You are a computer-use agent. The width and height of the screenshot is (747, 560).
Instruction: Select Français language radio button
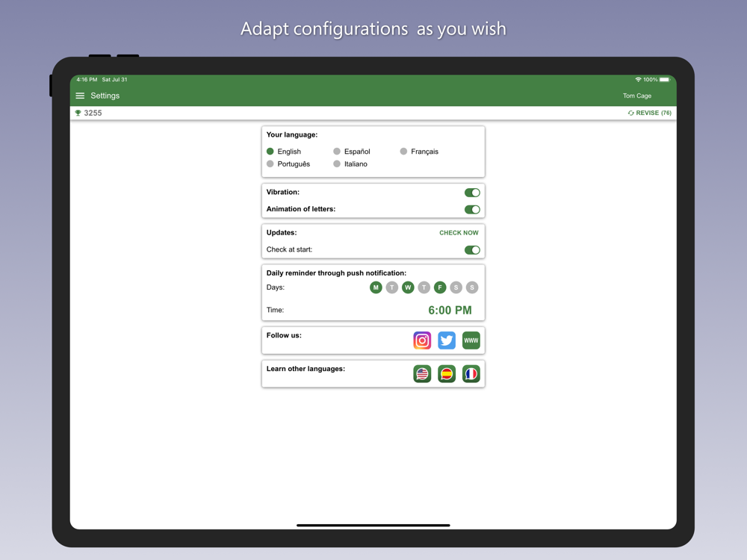[403, 152]
